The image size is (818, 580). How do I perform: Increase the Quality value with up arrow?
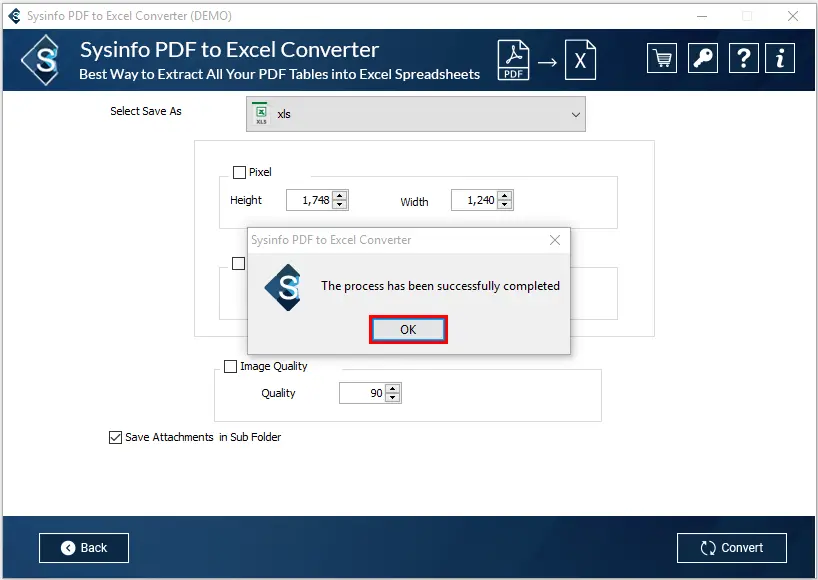(x=393, y=389)
